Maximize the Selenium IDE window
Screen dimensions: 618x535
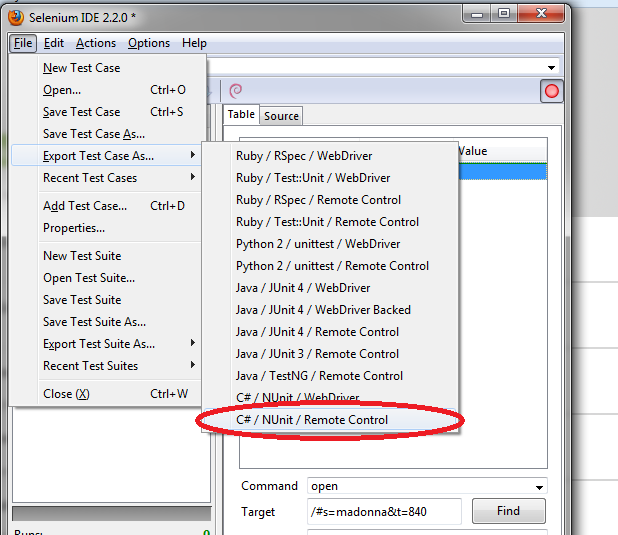[504, 14]
